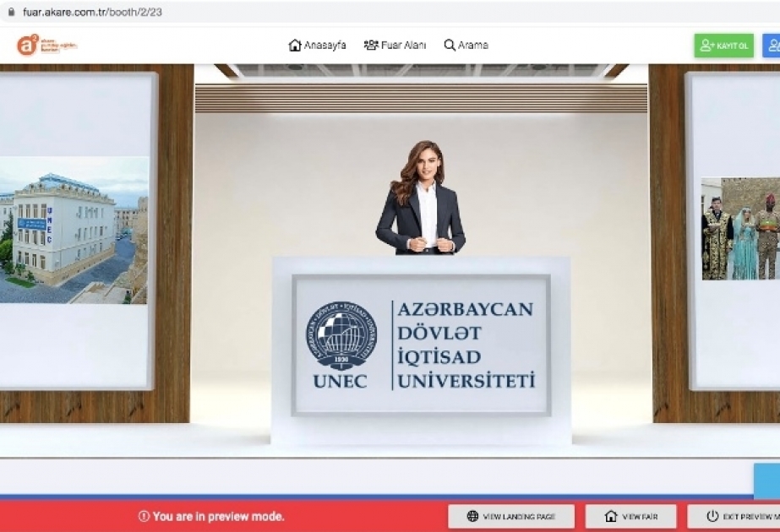Click the EXIT PREVIEW MODE button

pos(734,517)
